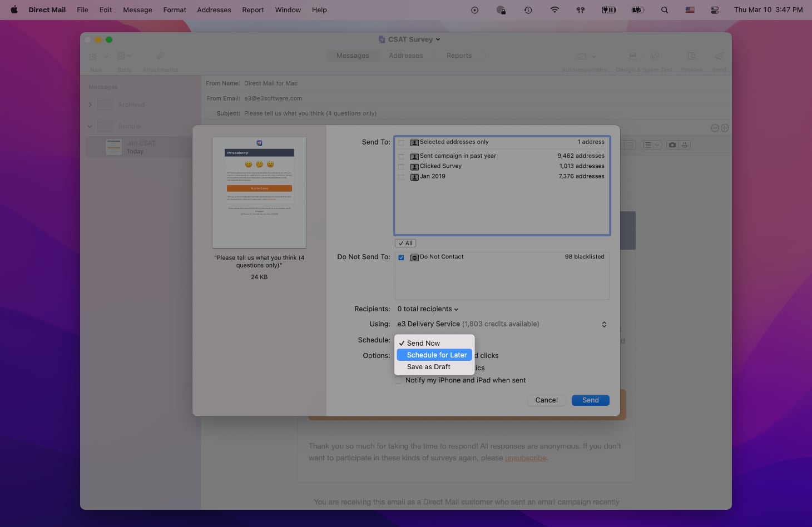Click the group icon next to Jan 2019
The width and height of the screenshot is (812, 527).
pyautogui.click(x=414, y=177)
